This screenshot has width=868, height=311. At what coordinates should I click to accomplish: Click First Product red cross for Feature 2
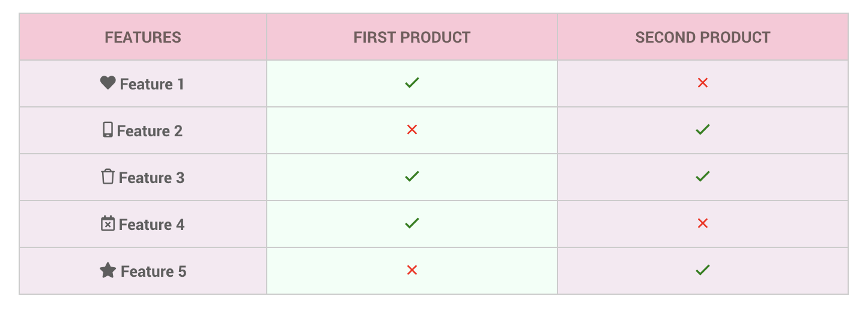412,130
